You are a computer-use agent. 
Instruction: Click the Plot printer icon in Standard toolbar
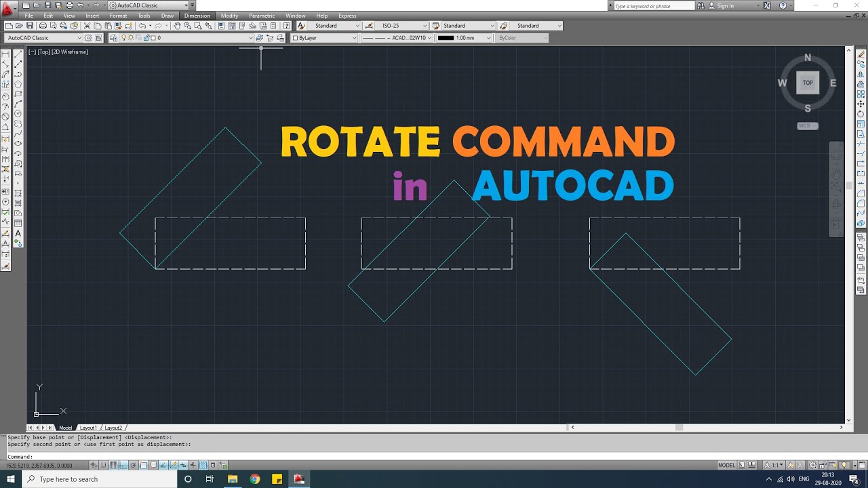click(x=43, y=26)
